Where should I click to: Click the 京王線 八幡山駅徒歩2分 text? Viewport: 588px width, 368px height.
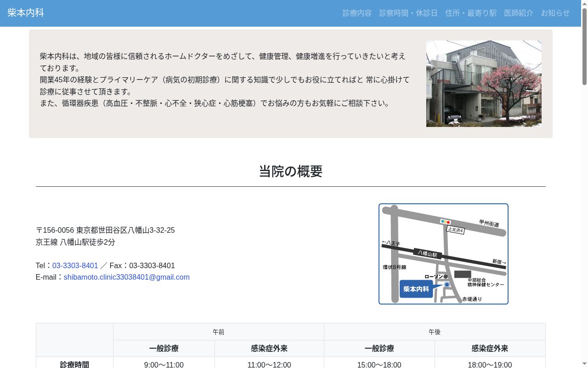click(x=75, y=242)
